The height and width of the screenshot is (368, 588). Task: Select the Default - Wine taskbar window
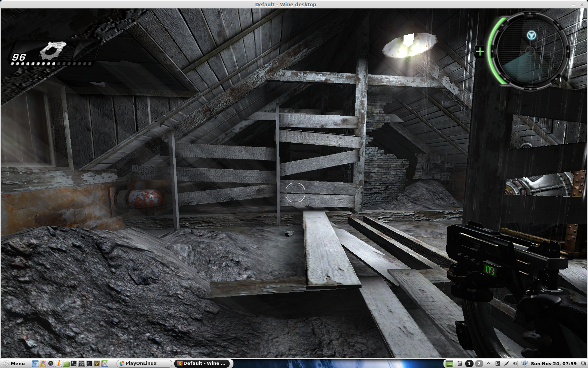pyautogui.click(x=202, y=363)
